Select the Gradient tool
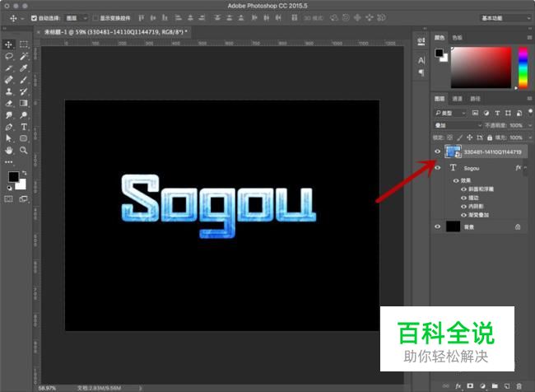Viewport: 535px width, 392px height. pos(24,103)
